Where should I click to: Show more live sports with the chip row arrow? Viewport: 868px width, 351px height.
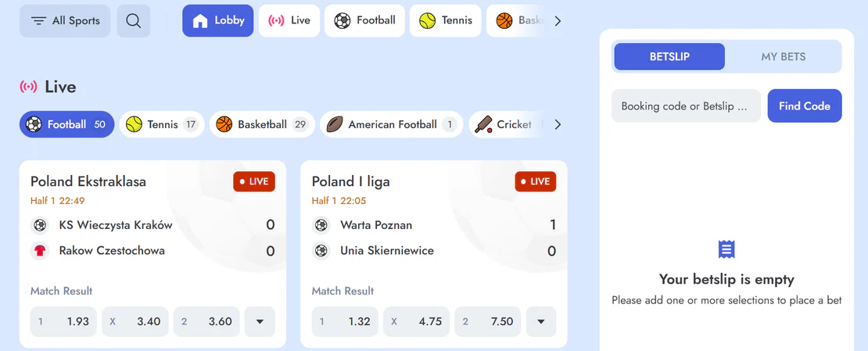tap(558, 124)
